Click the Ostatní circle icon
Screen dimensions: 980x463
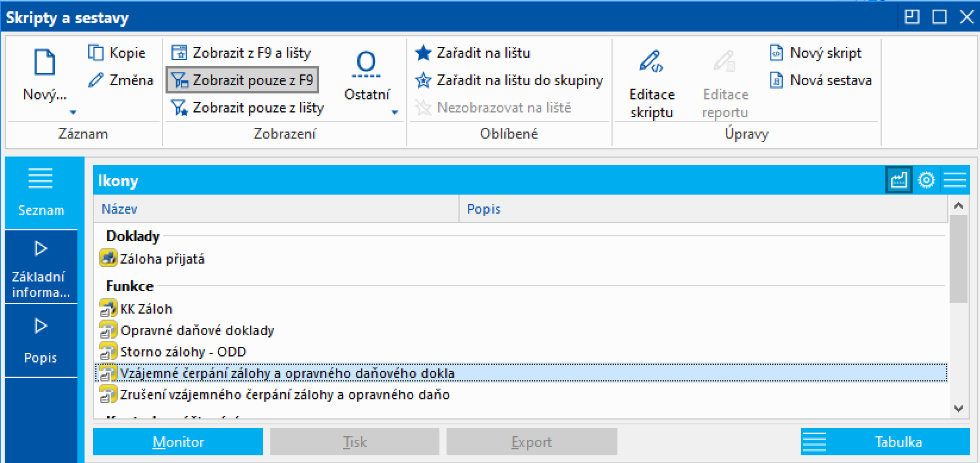click(x=366, y=64)
